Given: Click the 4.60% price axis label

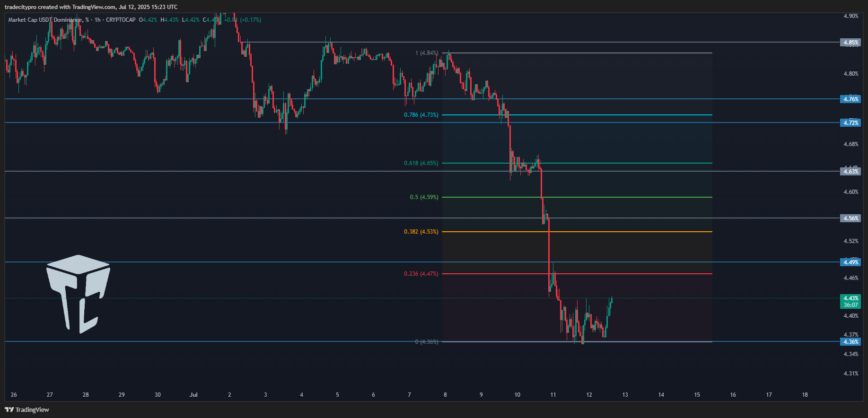Looking at the screenshot, I should pos(850,192).
